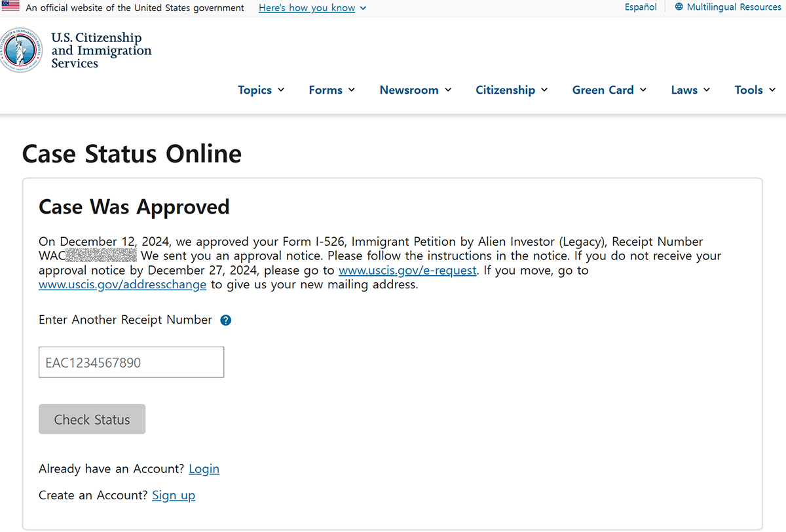Click the help icon beside Enter Another Receipt Number
Viewport: 786px width, 532px height.
click(225, 320)
